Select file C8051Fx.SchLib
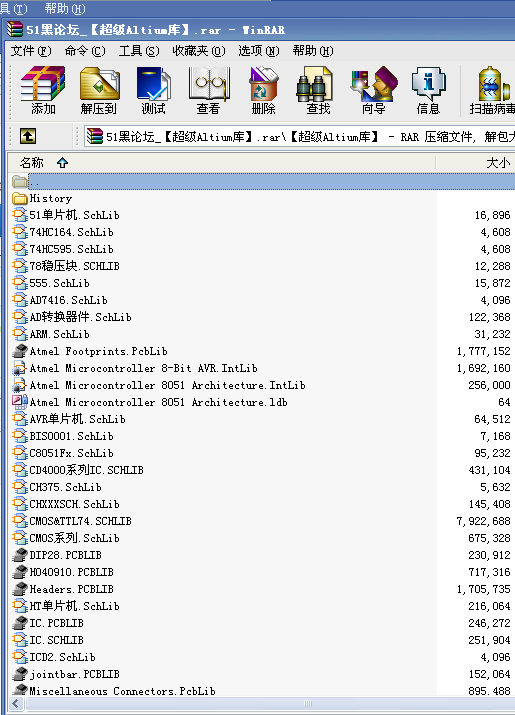 pyautogui.click(x=71, y=453)
